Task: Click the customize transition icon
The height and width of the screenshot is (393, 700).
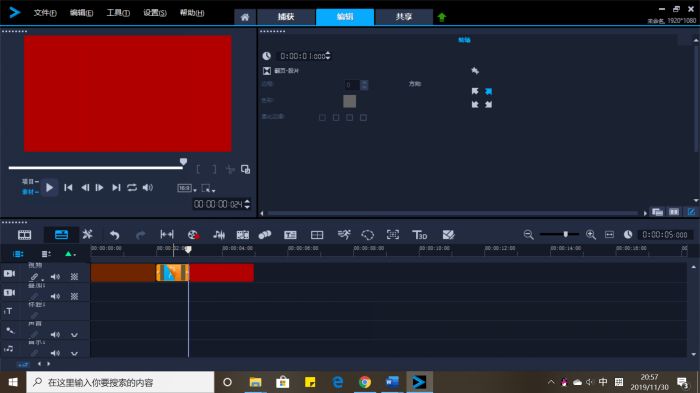Action: click(475, 71)
